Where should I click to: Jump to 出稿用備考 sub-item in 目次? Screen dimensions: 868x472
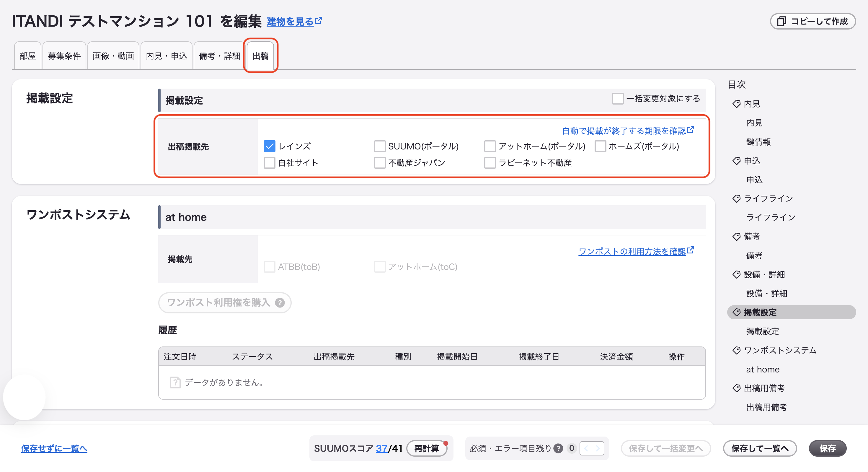[766, 407]
